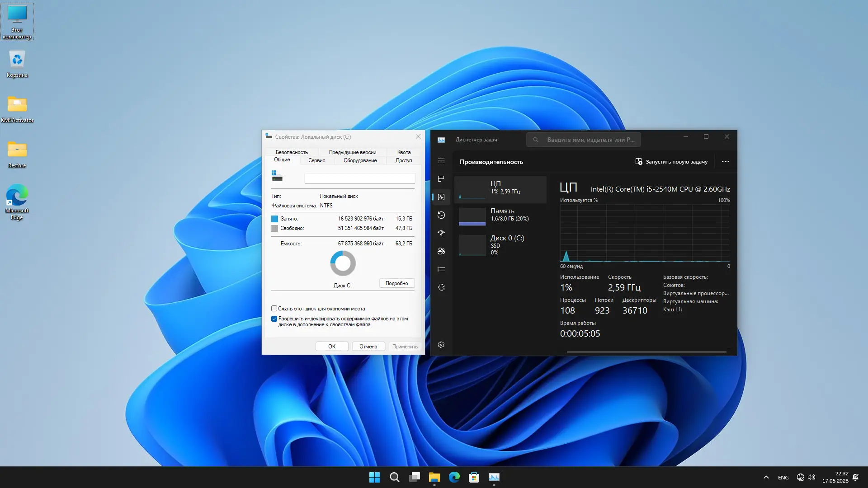Click 'Запустить новую задачу' button
868x488 pixels.
tap(671, 162)
